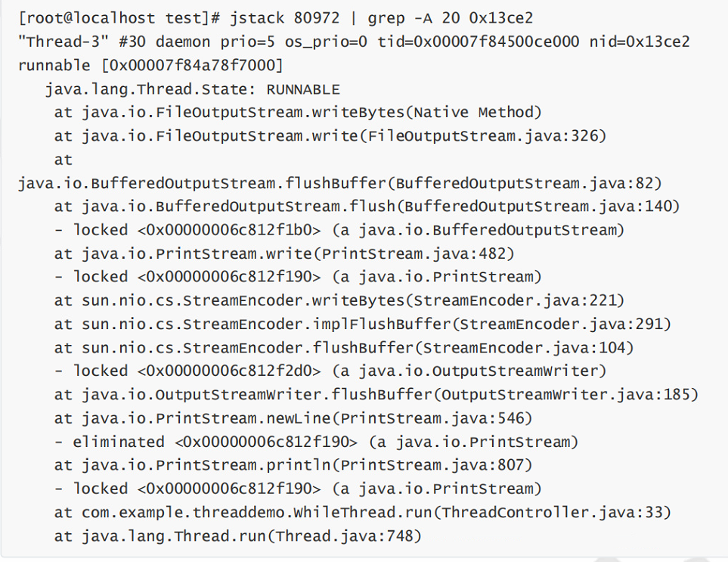Click FileOutputStream.java:326 stack frame
The image size is (728, 562).
pyautogui.click(x=330, y=135)
